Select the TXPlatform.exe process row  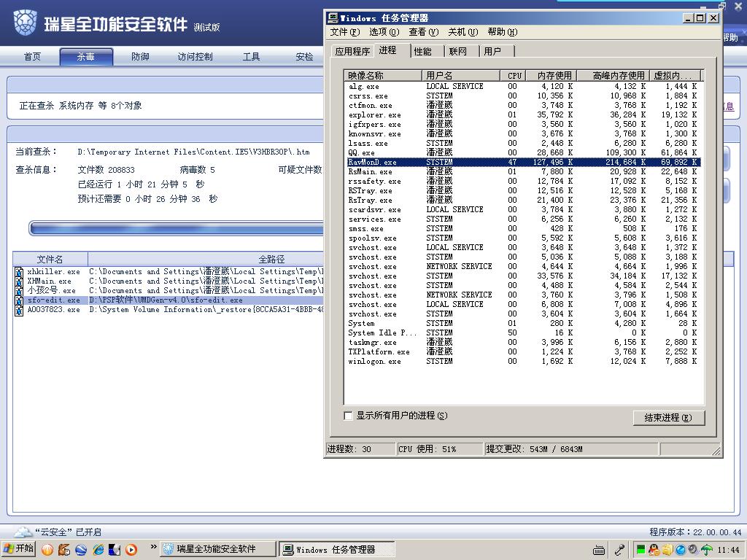522,351
